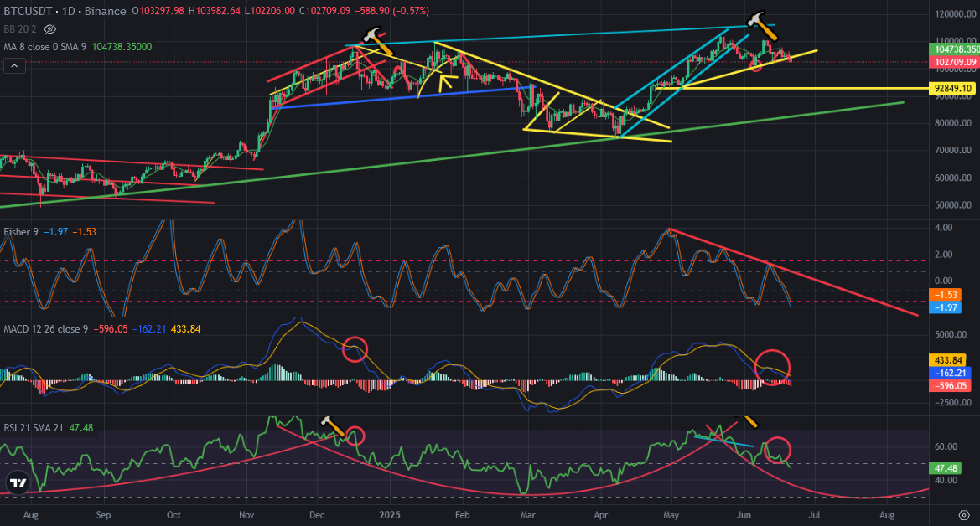Viewport: 980px width, 526px height.
Task: Click the 70000.00 price axis label
Action: (x=953, y=151)
